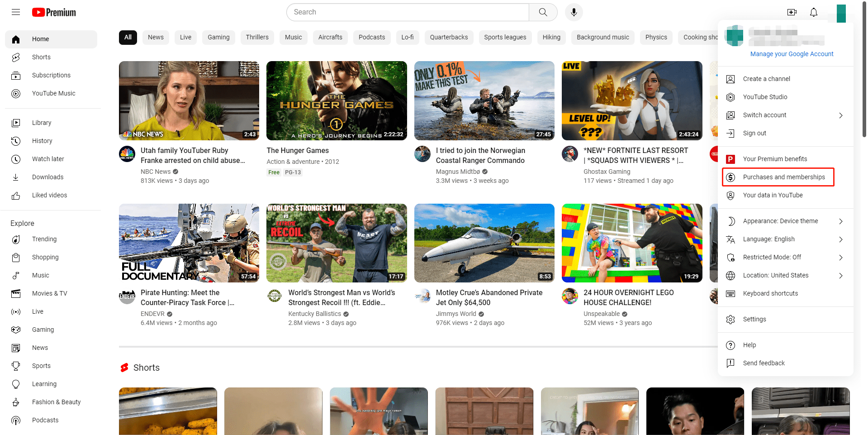Open the notifications bell

(x=813, y=12)
